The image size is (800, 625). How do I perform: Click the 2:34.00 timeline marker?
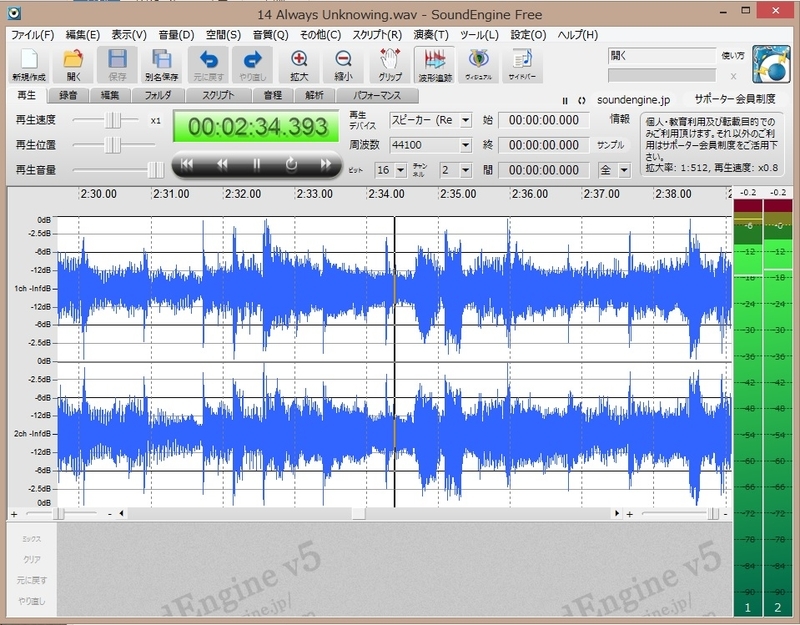386,194
